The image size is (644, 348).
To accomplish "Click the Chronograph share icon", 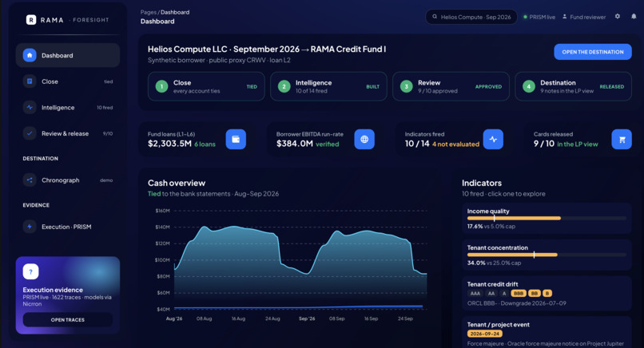I will tap(30, 180).
